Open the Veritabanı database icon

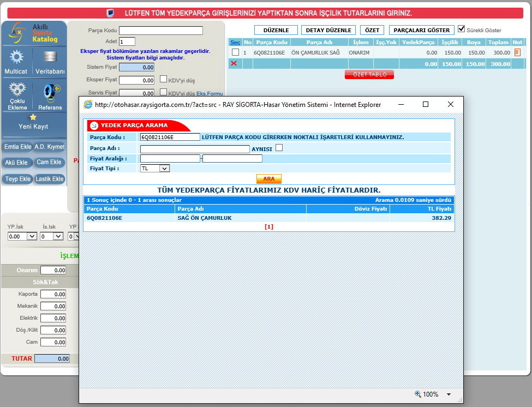click(50, 56)
